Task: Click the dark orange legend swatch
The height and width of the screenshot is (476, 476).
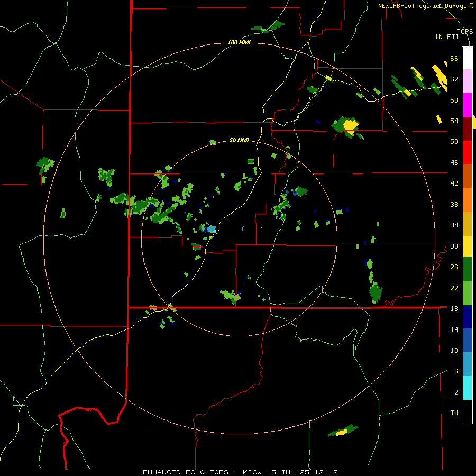Action: click(x=467, y=176)
